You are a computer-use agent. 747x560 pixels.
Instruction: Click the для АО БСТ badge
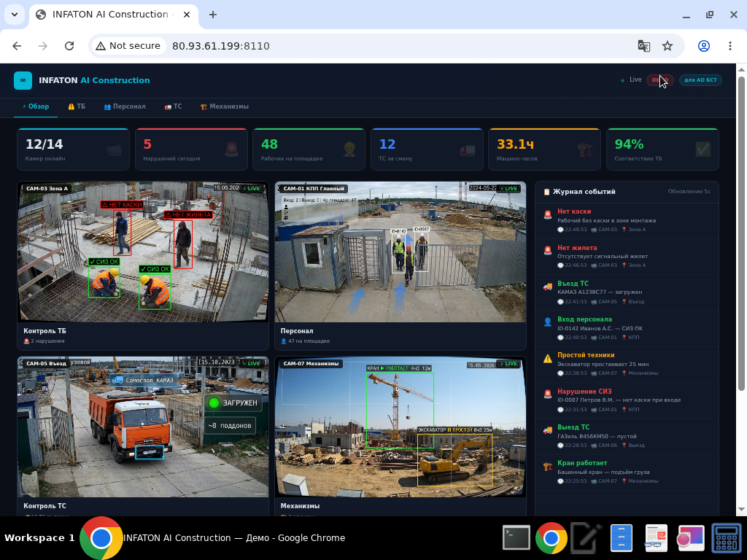700,80
